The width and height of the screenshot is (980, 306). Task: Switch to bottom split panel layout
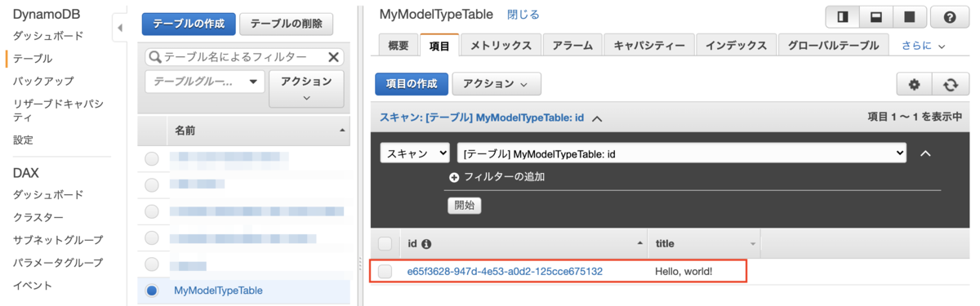click(x=875, y=16)
